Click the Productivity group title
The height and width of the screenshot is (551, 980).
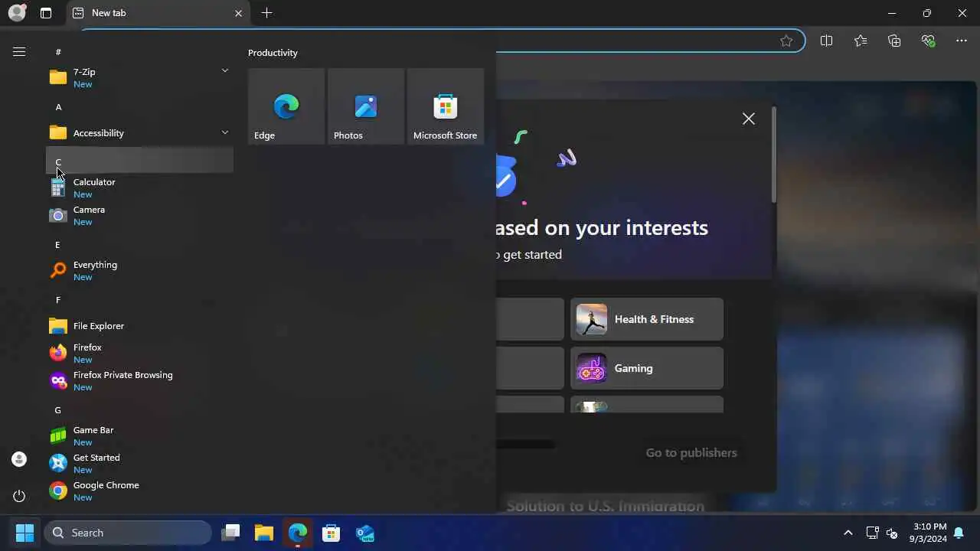273,53
